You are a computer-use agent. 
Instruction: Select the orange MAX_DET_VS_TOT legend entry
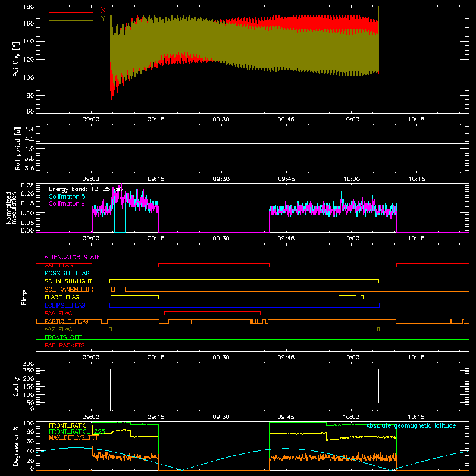(x=73, y=437)
